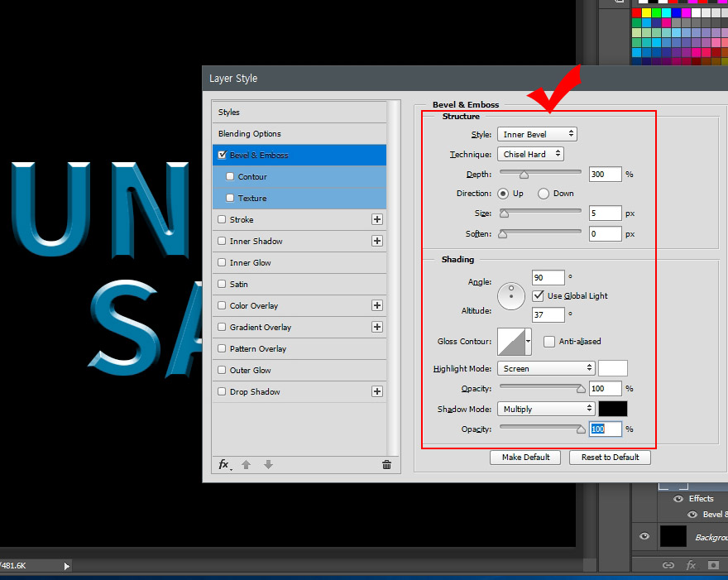Add another Color Overlay with plus icon
This screenshot has width=728, height=580.
click(x=377, y=305)
